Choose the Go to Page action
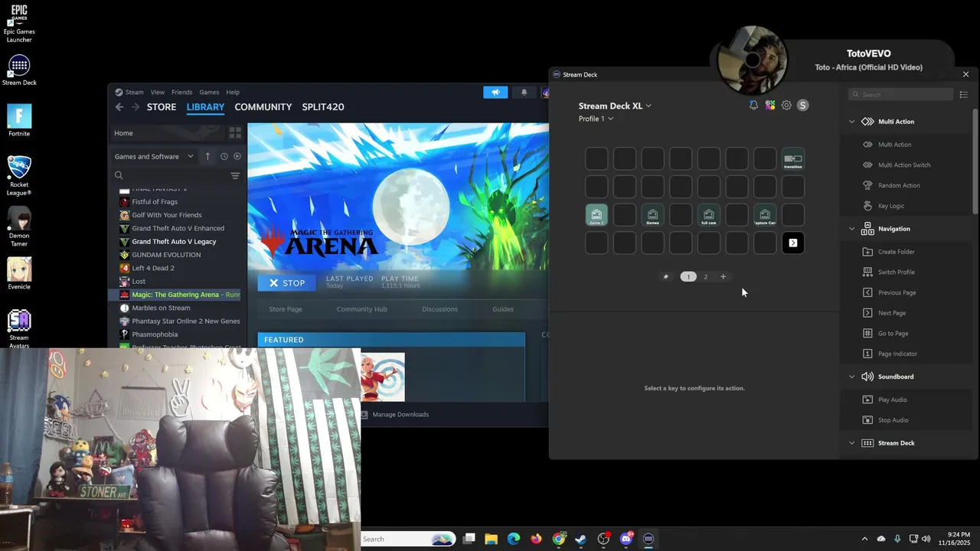Image resolution: width=980 pixels, height=551 pixels. tap(893, 334)
